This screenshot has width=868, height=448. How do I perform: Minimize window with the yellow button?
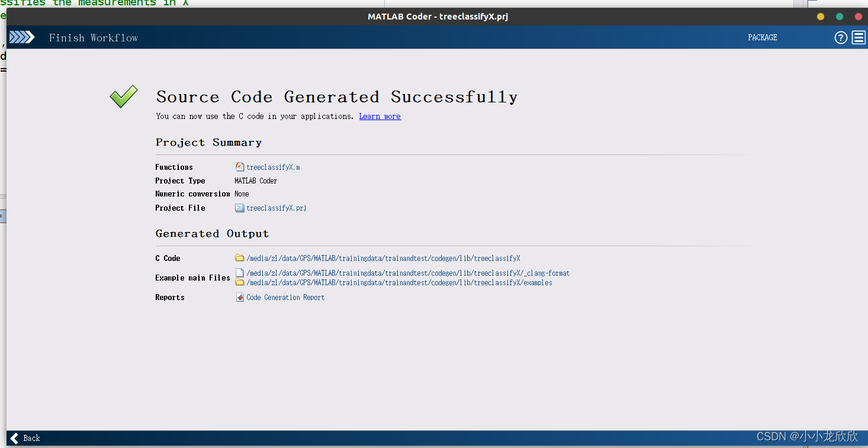(x=820, y=17)
